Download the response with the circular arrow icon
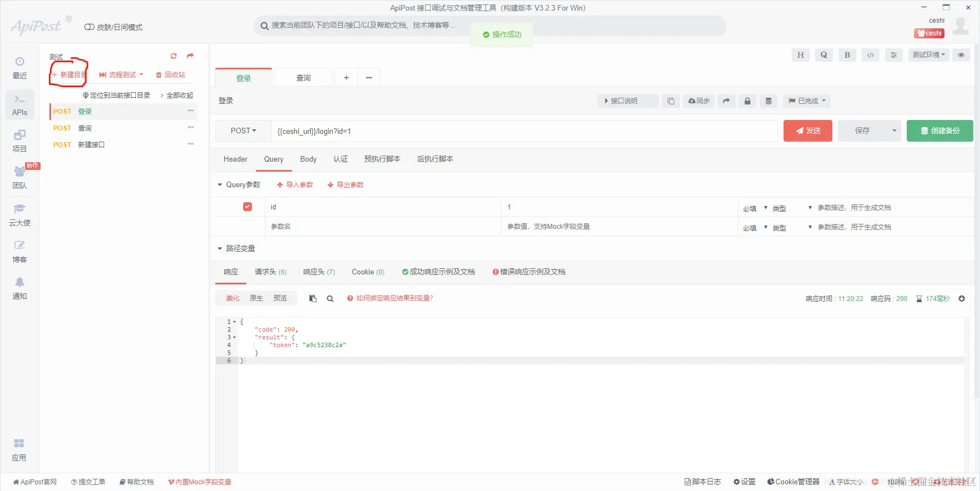This screenshot has height=491, width=980. 962,299
